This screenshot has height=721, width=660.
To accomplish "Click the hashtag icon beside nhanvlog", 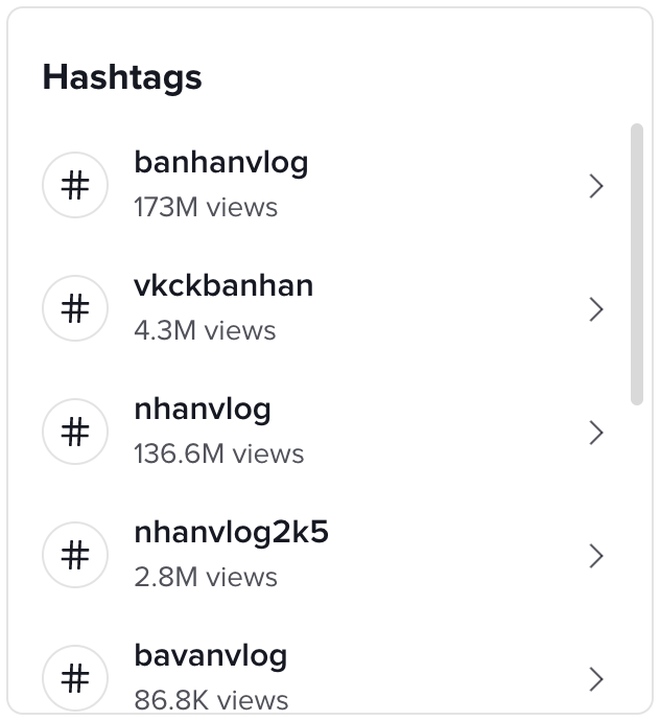I will (75, 432).
